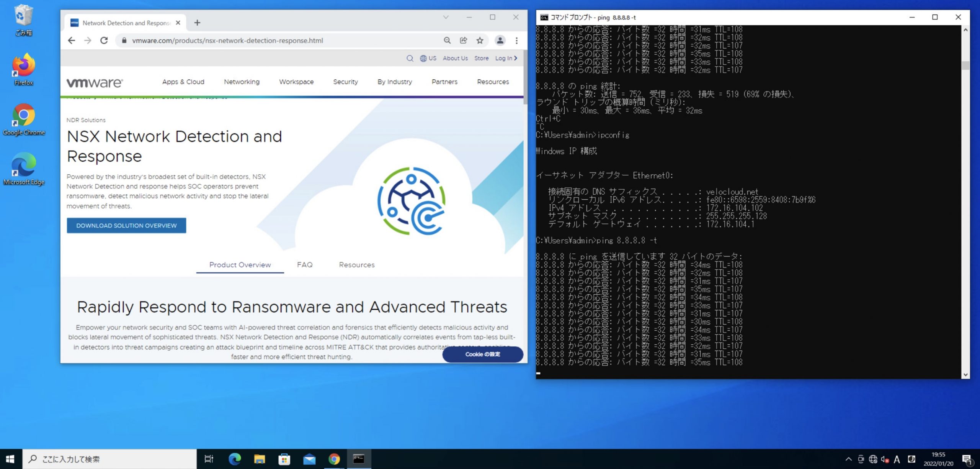Click the Windows taskbar search box

109,459
